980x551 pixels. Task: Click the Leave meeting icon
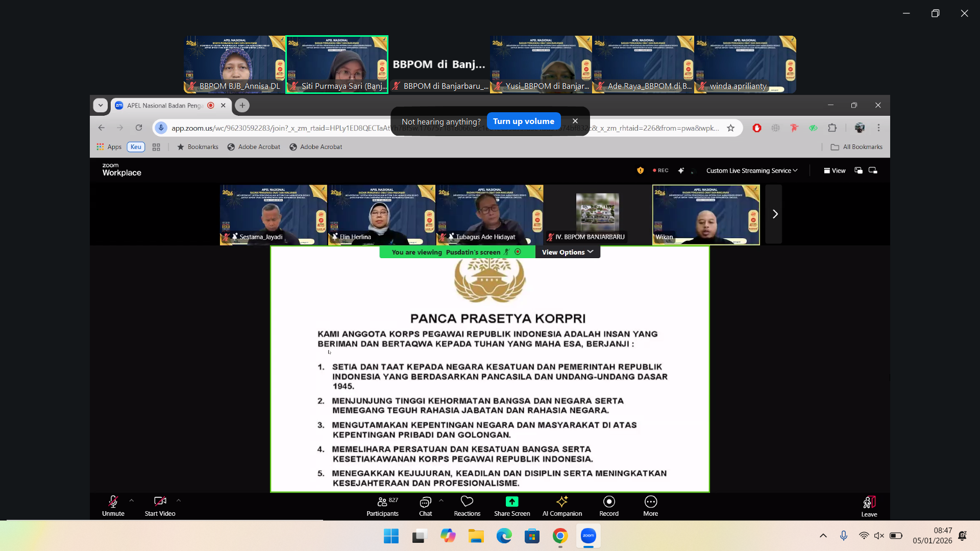(869, 503)
